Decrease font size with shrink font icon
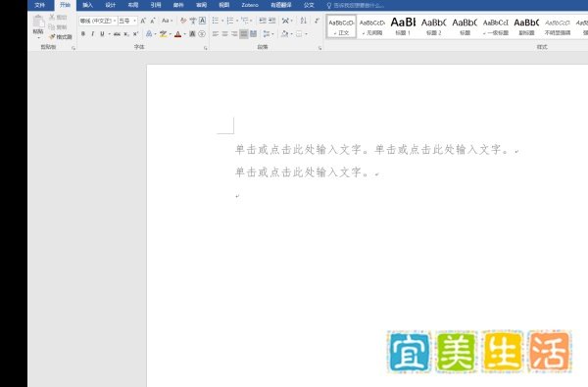The image size is (588, 387). tap(153, 21)
